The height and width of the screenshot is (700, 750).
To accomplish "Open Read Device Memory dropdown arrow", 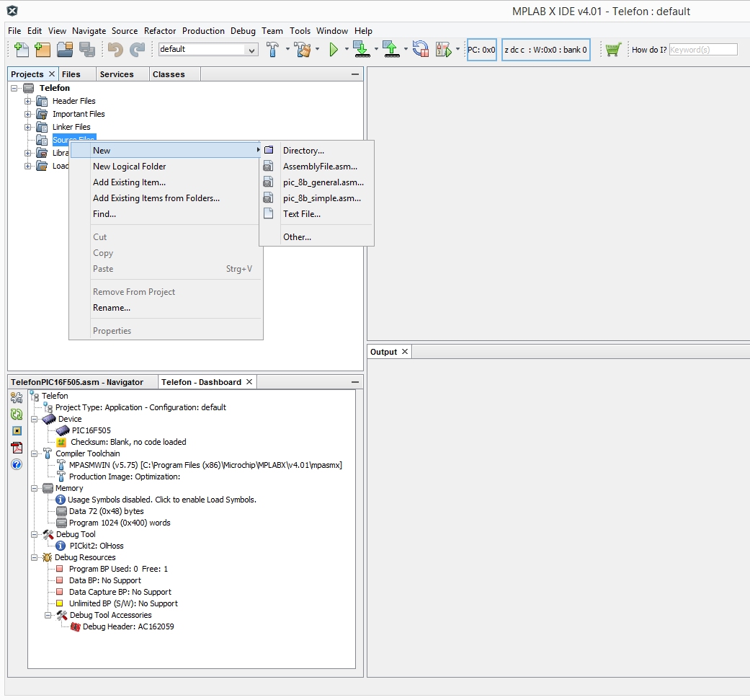I will tap(406, 49).
